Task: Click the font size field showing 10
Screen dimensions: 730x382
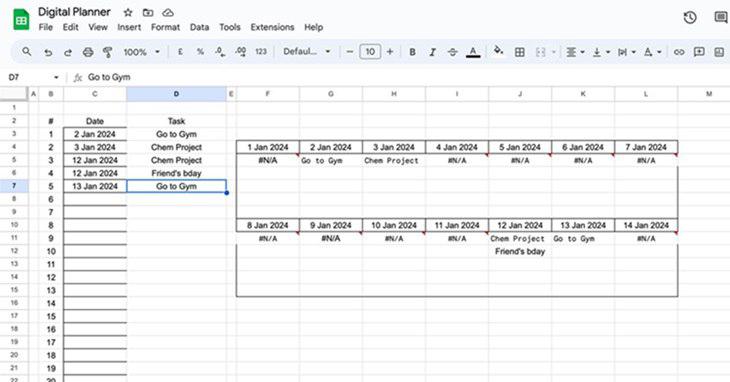Action: tap(370, 52)
